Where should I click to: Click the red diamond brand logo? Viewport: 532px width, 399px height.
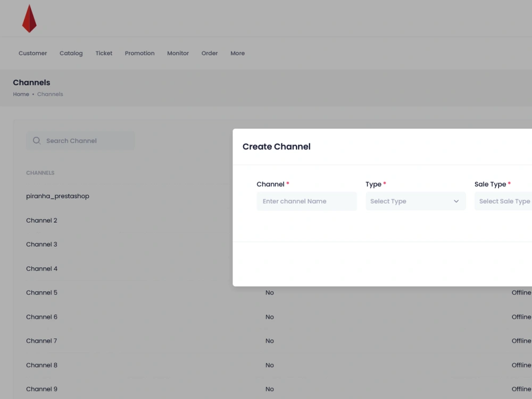coord(29,18)
